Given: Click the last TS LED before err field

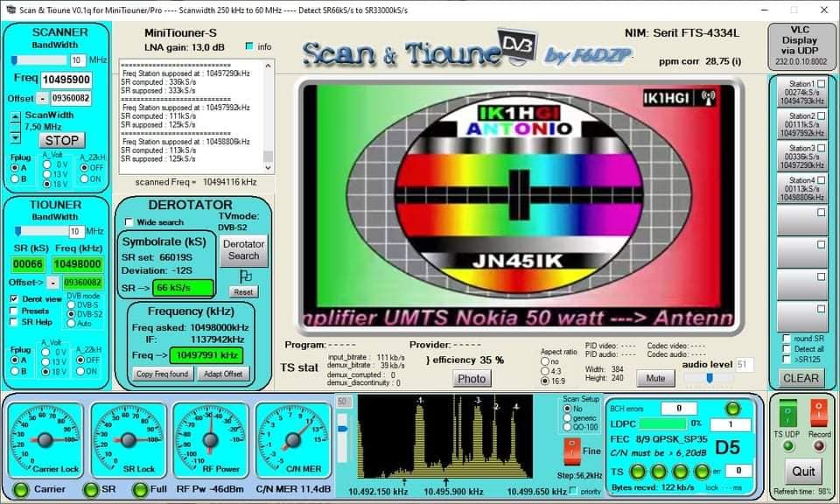Looking at the screenshot, I should [x=702, y=472].
